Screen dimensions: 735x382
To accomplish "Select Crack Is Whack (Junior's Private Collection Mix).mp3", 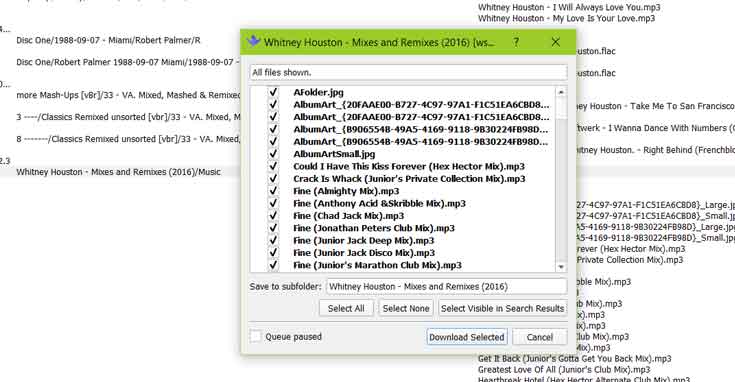I will [x=409, y=179].
